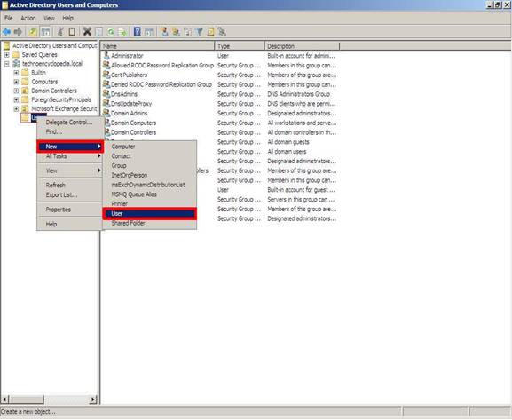Image resolution: width=512 pixels, height=420 pixels.
Task: Click the Copy clipboard toolbar icon
Action: coord(72,32)
